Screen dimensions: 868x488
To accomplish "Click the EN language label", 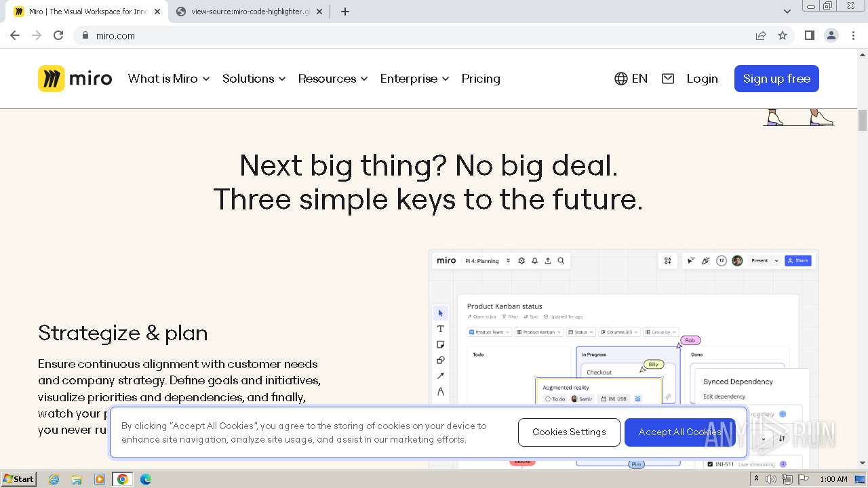I will tap(639, 79).
